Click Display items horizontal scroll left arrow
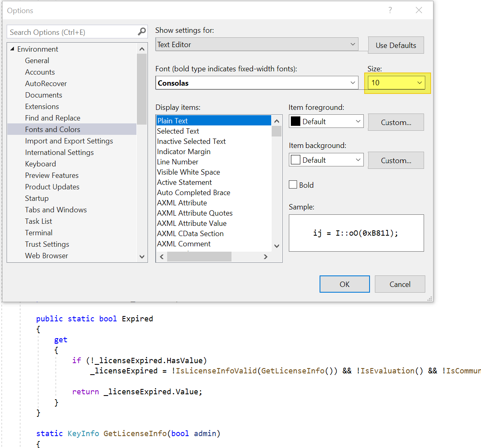This screenshot has height=448, width=481. 162,257
